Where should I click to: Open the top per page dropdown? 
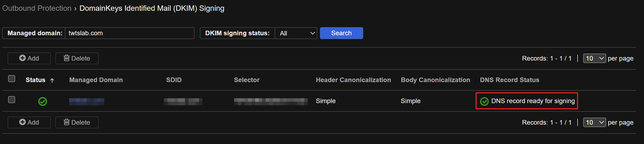point(594,58)
